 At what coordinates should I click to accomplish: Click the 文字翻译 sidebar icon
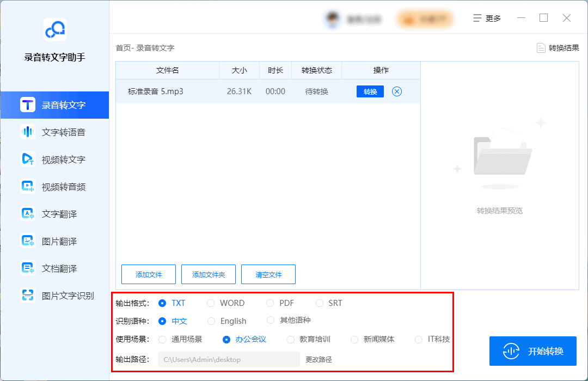28,214
